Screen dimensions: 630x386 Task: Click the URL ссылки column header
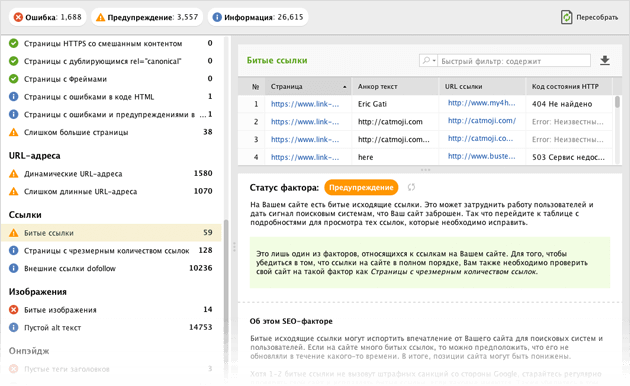pos(482,87)
